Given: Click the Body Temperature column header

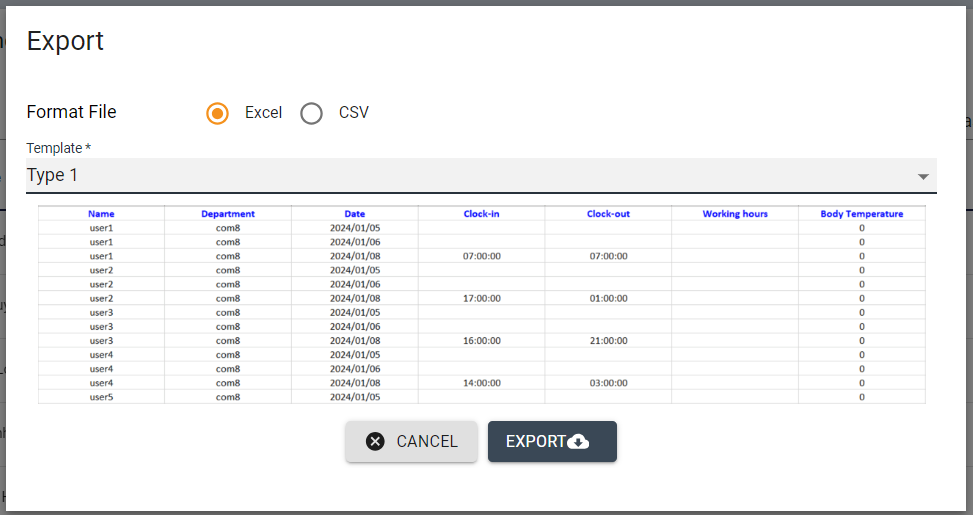Looking at the screenshot, I should click(861, 214).
